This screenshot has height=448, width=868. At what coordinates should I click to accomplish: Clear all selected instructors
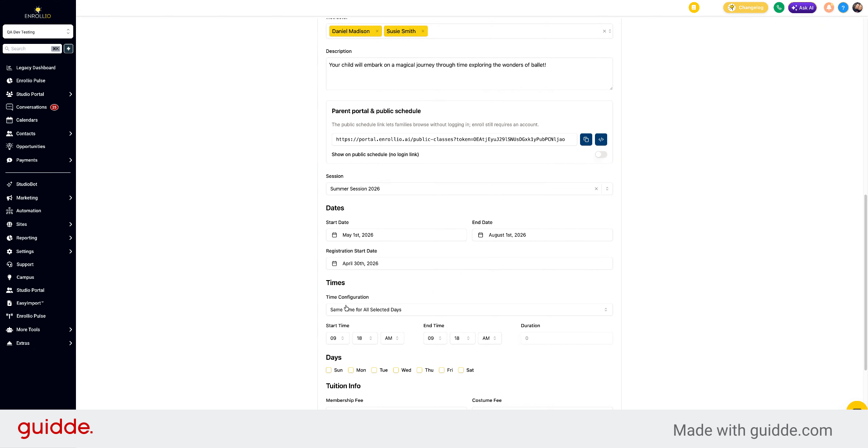604,31
